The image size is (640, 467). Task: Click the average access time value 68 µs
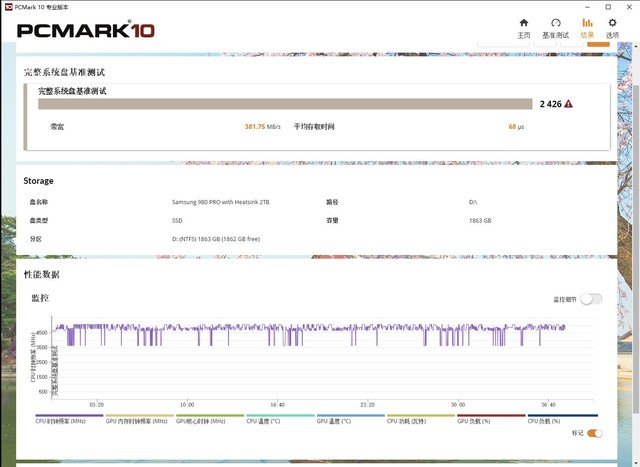click(x=516, y=127)
